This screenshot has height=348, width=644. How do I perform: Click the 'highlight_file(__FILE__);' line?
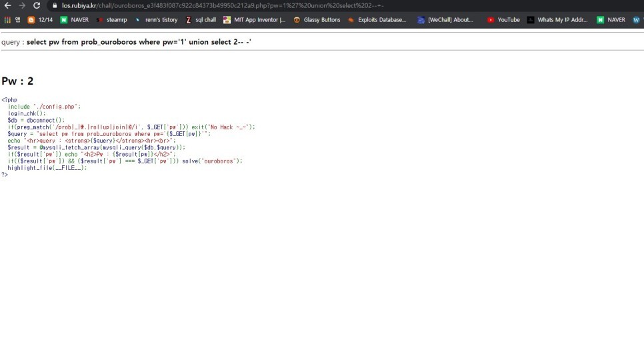pyautogui.click(x=47, y=167)
